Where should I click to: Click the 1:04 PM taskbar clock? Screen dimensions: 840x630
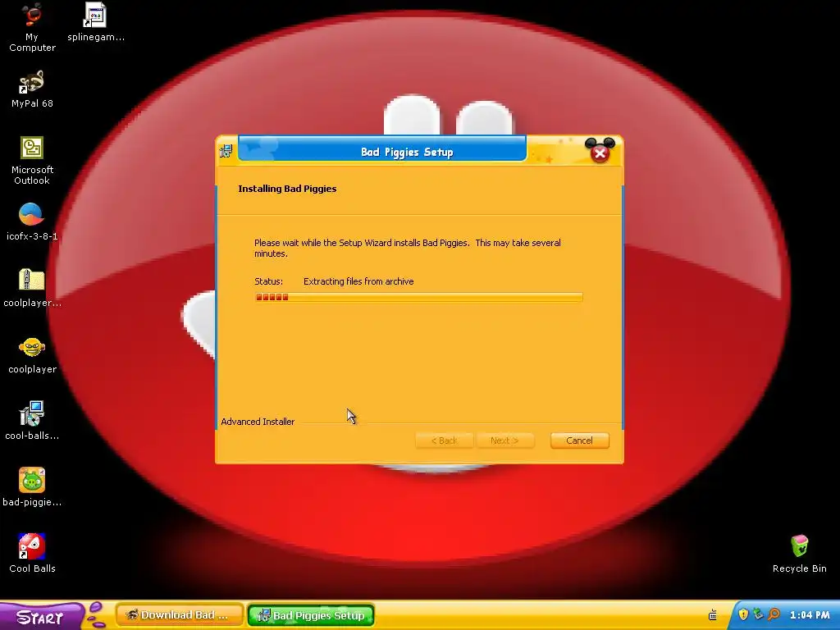pyautogui.click(x=810, y=615)
